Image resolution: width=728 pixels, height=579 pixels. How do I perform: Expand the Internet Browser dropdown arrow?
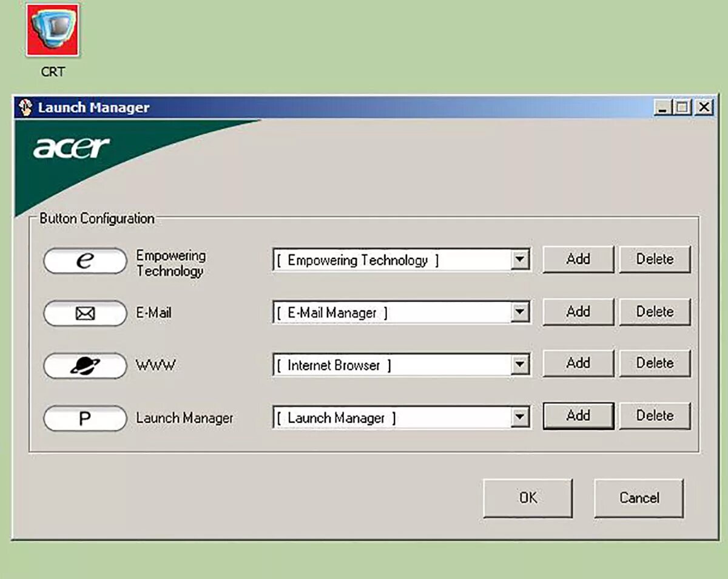[519, 365]
